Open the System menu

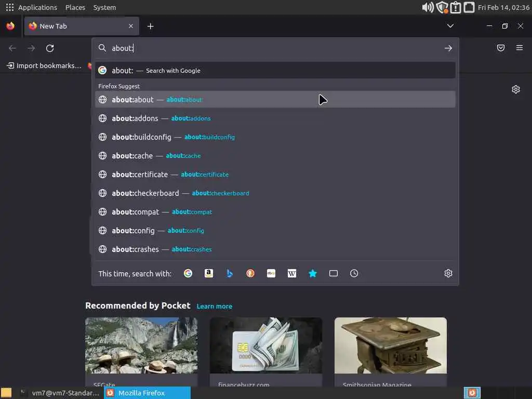[104, 7]
